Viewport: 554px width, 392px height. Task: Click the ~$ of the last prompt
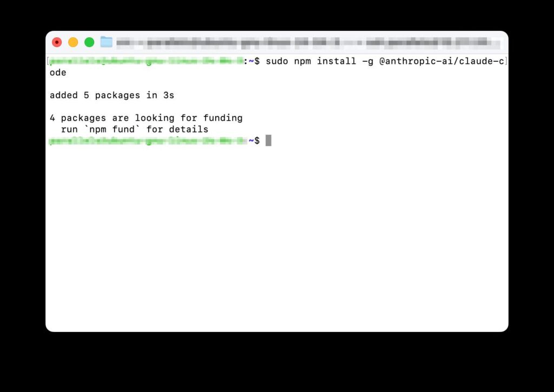[x=254, y=141]
